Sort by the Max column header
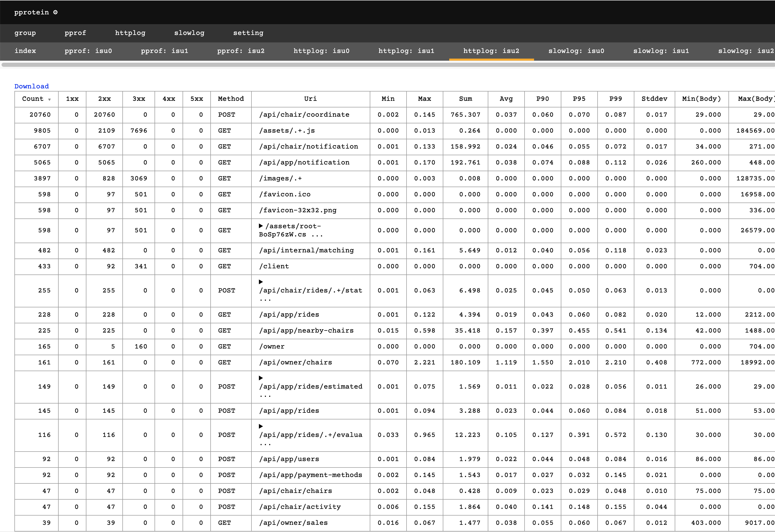This screenshot has height=532, width=775. coord(425,99)
